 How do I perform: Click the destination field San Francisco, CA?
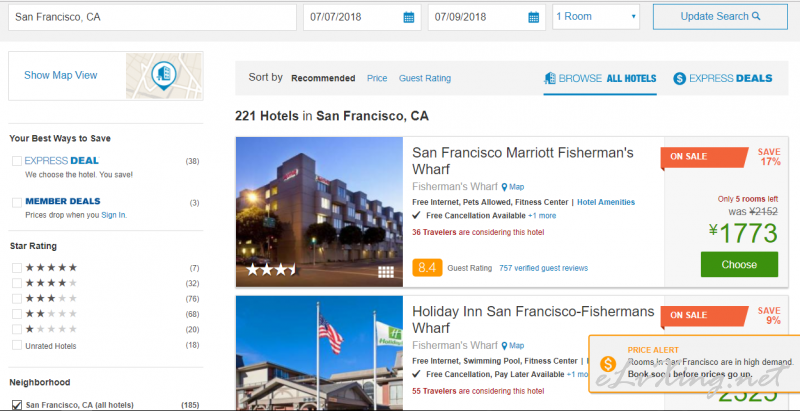[152, 17]
